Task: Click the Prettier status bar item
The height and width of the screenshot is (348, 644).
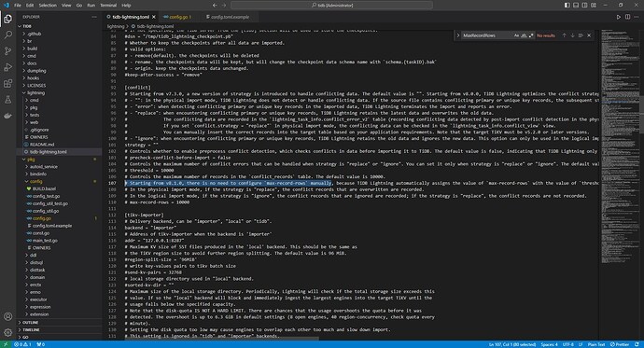Action: [x=620, y=344]
